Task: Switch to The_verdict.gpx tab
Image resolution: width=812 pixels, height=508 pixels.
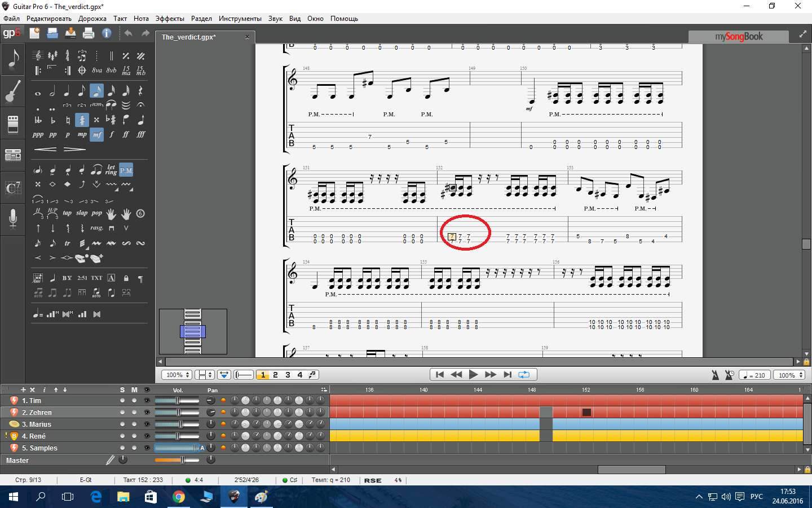Action: tap(189, 37)
